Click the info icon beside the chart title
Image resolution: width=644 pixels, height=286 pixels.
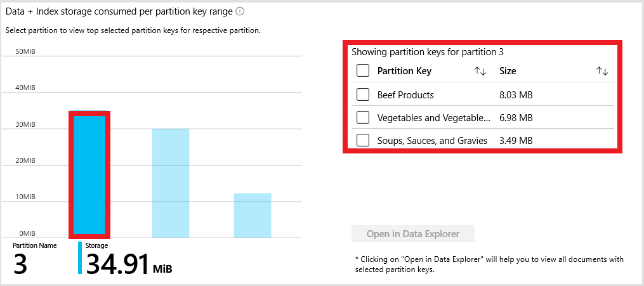240,11
